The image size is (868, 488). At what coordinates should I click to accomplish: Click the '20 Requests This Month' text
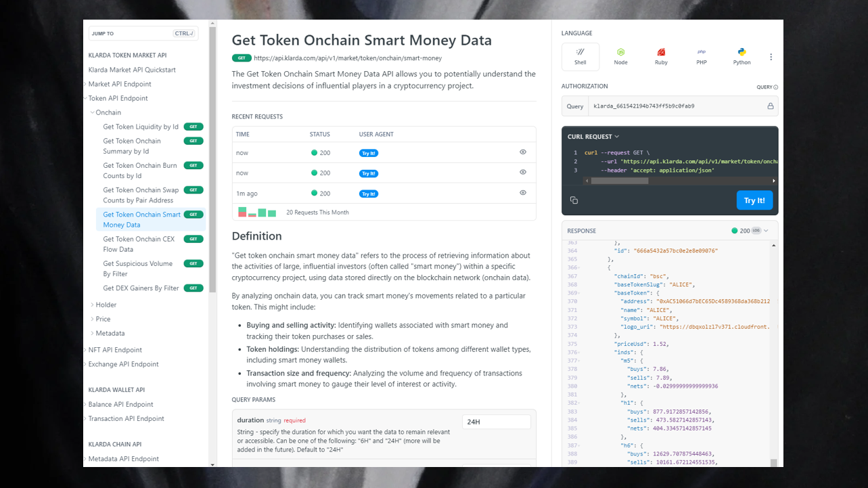click(317, 213)
